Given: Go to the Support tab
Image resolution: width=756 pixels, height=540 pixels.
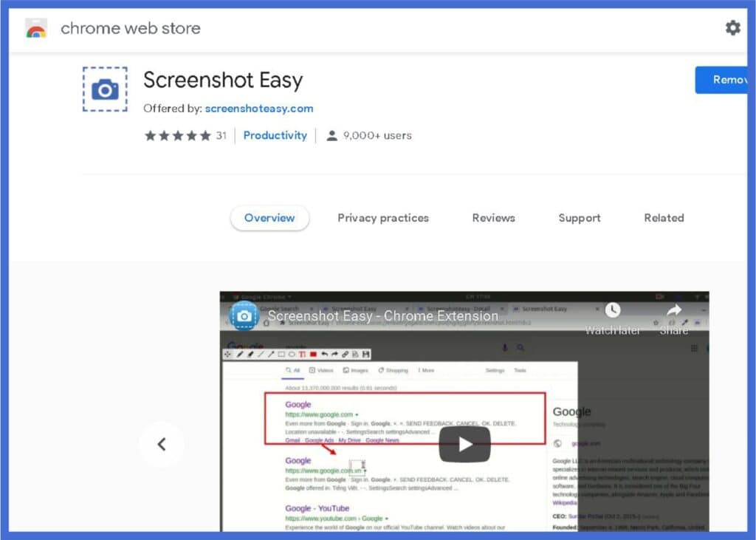Looking at the screenshot, I should tap(579, 218).
